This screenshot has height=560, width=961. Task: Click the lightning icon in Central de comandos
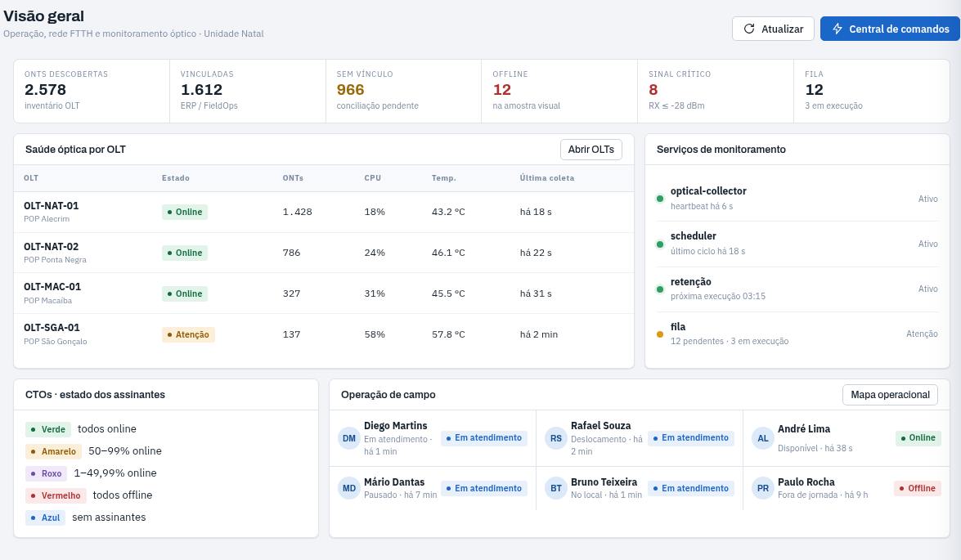(x=838, y=29)
